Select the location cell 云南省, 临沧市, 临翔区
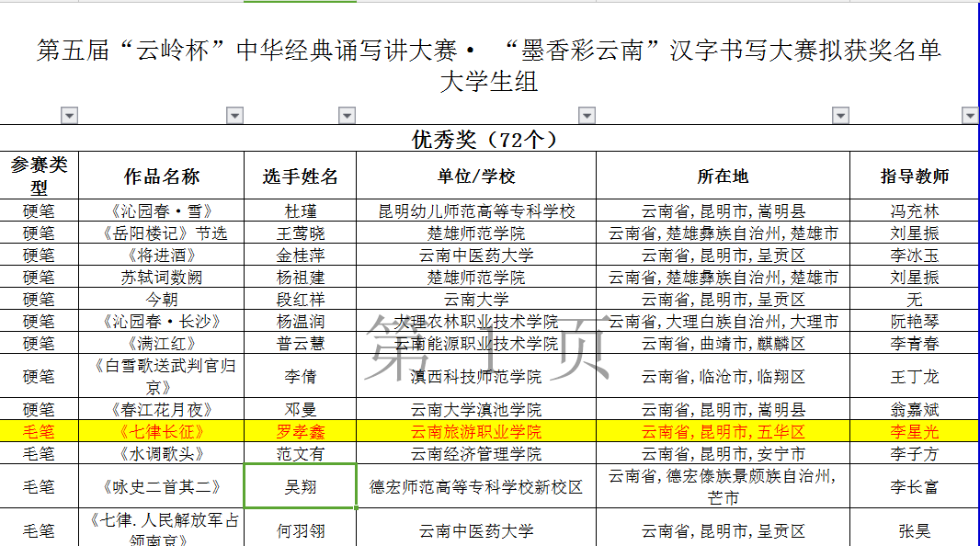Screen dimensions: 980x546 (723, 376)
